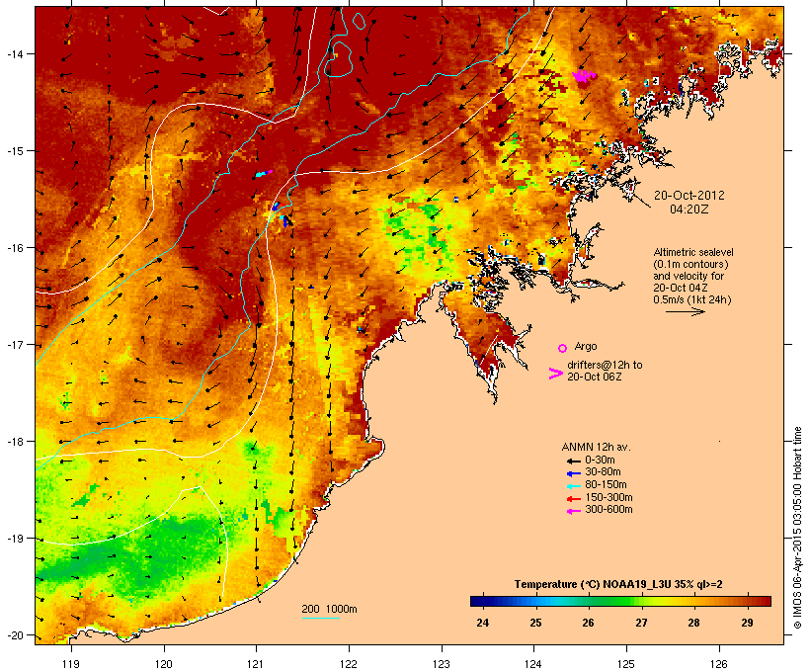
Task: Click the longitude axis label 121
Action: point(256,664)
